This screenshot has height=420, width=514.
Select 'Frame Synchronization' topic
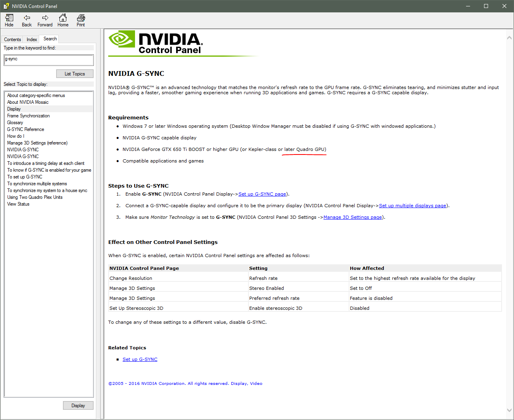tap(28, 116)
